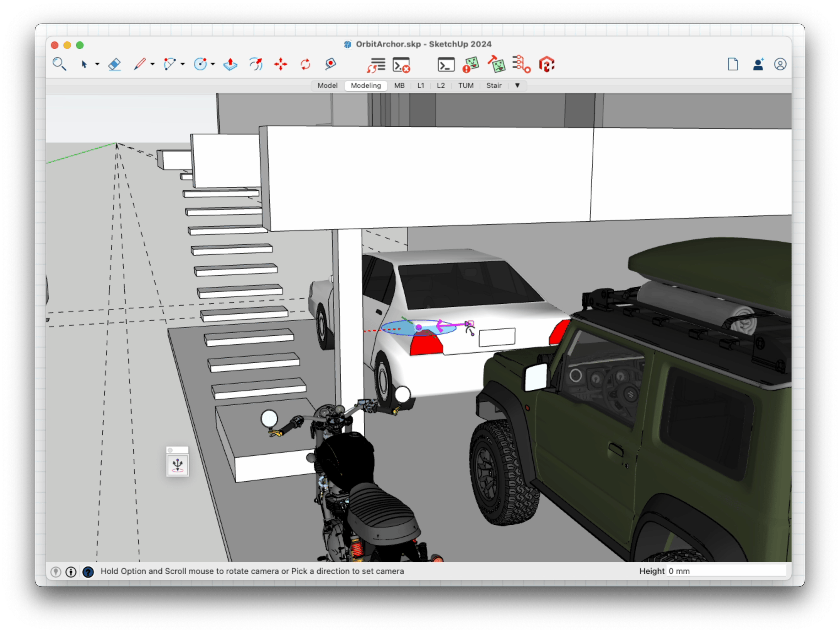Toggle the Instructor help icon
The height and width of the screenshot is (633, 840).
[x=88, y=571]
